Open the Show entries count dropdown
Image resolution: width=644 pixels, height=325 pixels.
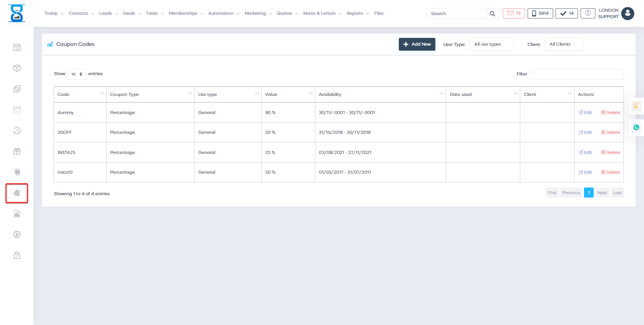(76, 74)
